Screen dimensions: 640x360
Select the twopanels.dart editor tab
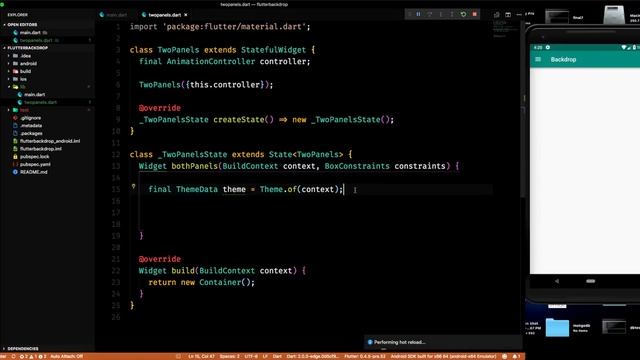(164, 15)
